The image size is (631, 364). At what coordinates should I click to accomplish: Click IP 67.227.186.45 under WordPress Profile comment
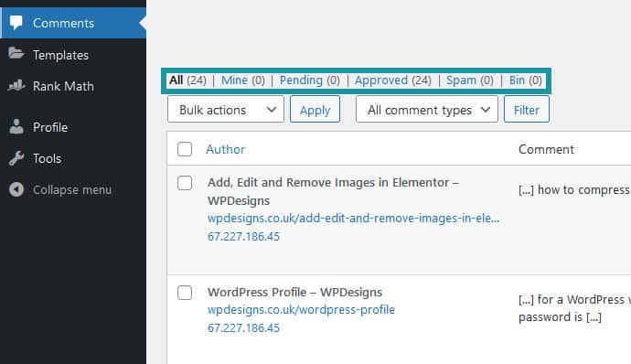(x=243, y=327)
